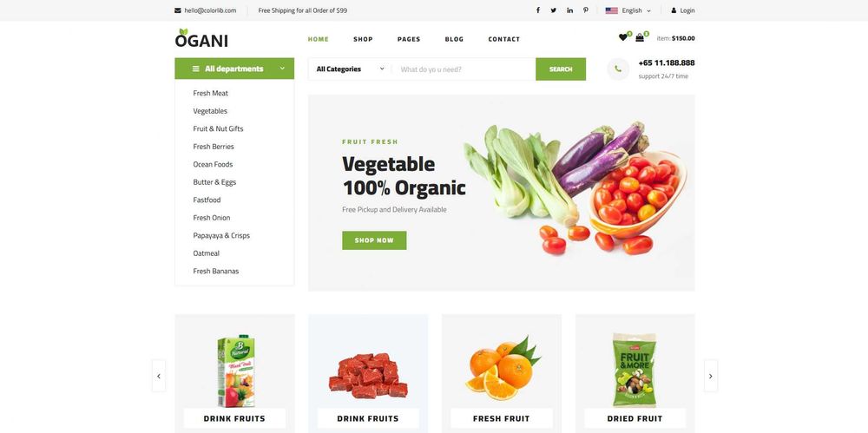Click the green phone support icon
The height and width of the screenshot is (433, 868).
tap(618, 69)
